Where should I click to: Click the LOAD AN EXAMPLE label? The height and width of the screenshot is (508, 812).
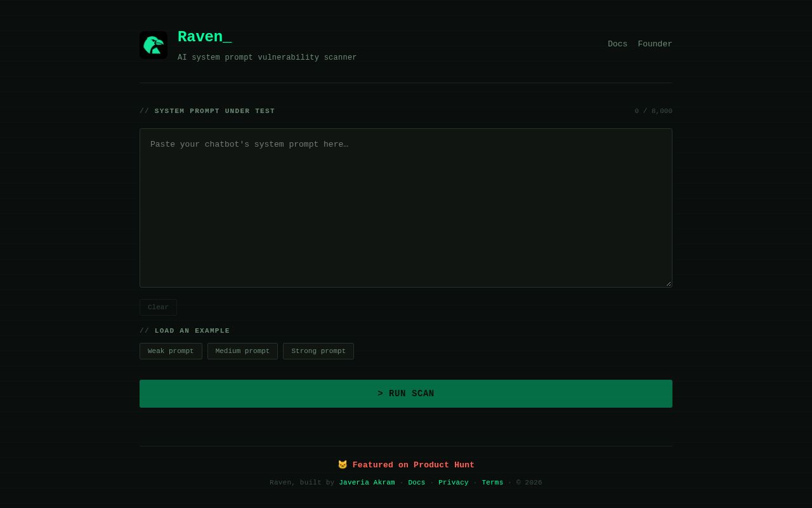pos(192,331)
